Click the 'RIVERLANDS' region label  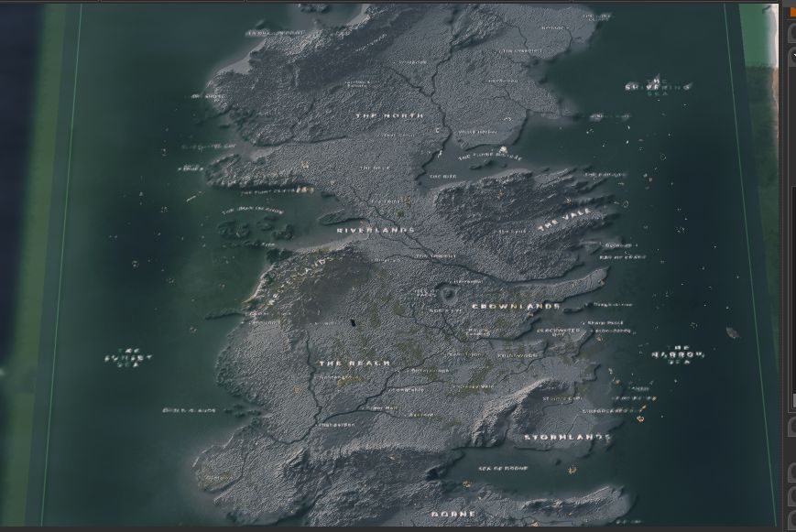(376, 230)
